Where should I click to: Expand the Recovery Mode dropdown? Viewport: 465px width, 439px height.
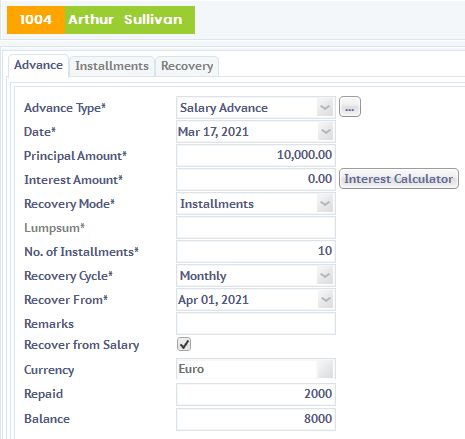point(325,204)
